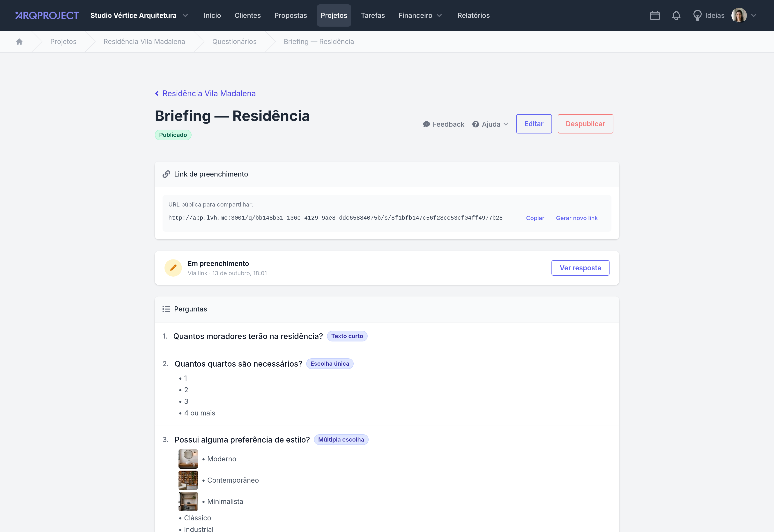
Task: Expand the Ajuda dropdown arrow
Action: pos(506,124)
